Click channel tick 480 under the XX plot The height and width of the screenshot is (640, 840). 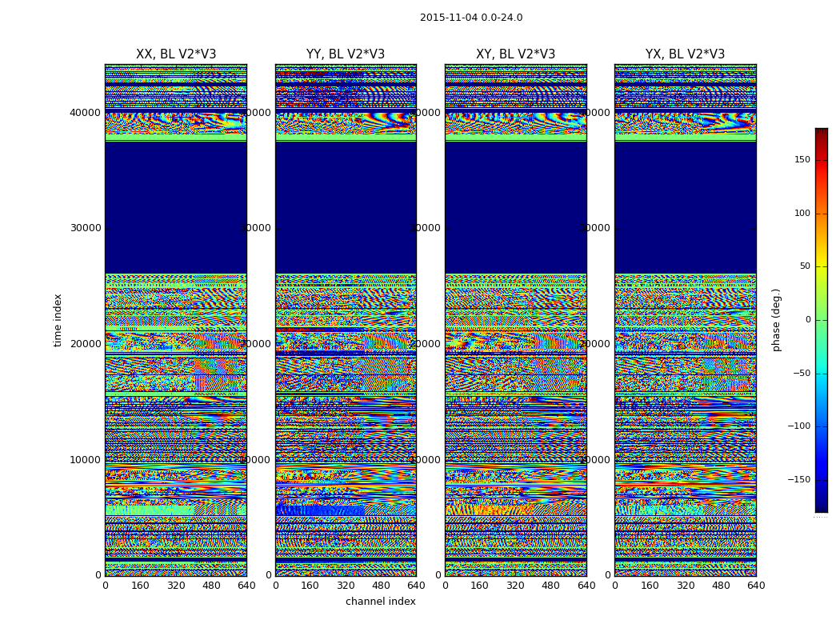tap(211, 586)
